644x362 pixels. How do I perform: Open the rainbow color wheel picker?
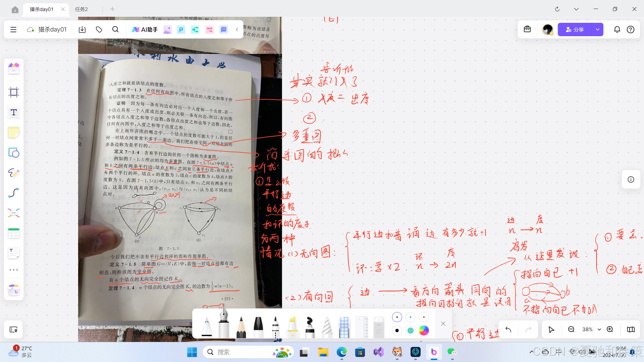click(424, 330)
